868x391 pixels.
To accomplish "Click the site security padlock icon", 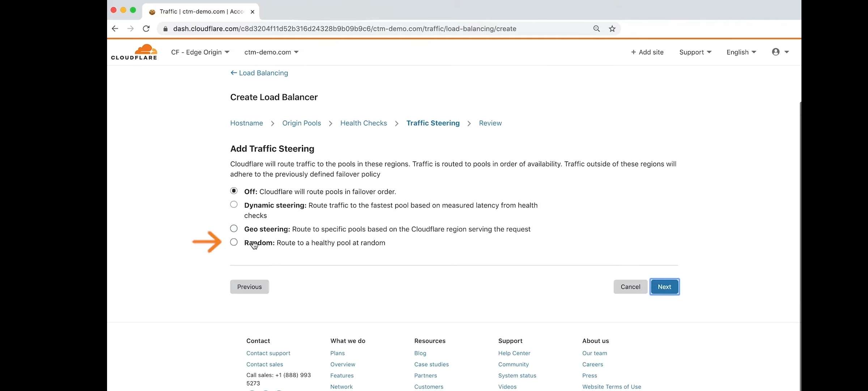I will pyautogui.click(x=165, y=29).
